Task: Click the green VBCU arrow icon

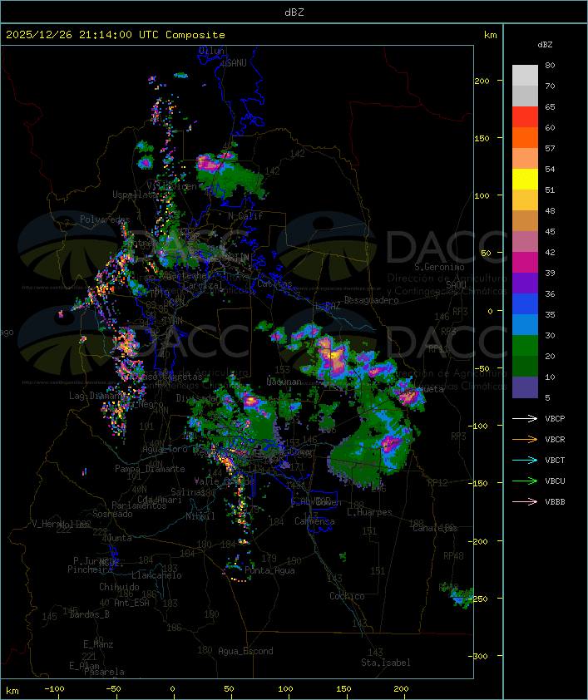Action: tap(525, 481)
